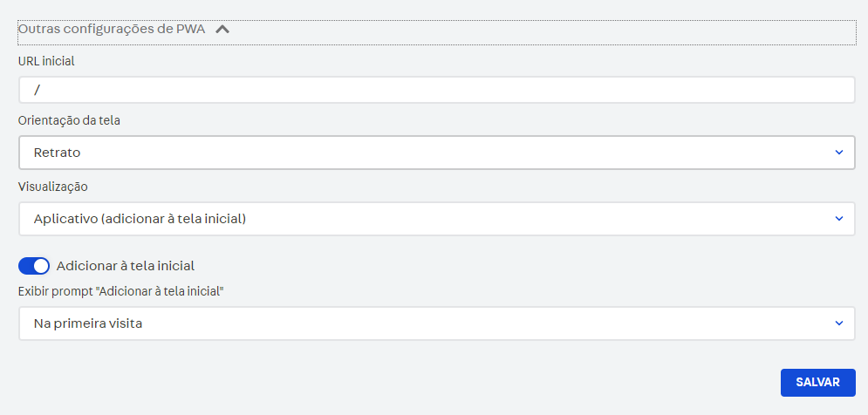Click the "Visualização" field label
Image resolution: width=868 pixels, height=415 pixels.
(53, 186)
